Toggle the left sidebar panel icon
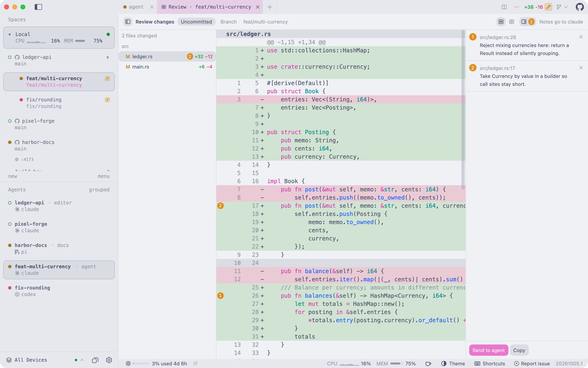 38,7
